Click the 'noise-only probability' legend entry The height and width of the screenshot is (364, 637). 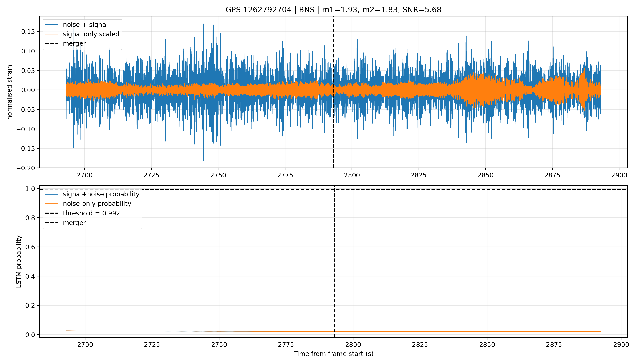click(88, 204)
